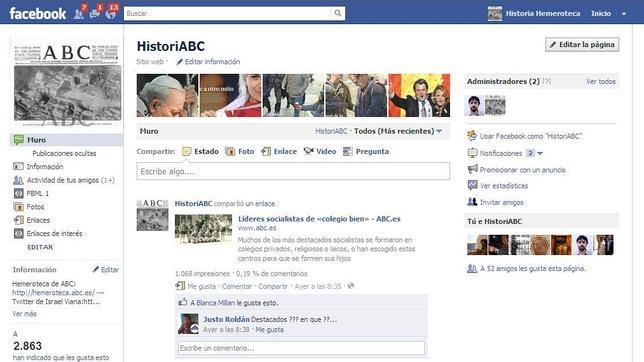This screenshot has height=362, width=644.
Task: Open the account dropdown arrow in top bar
Action: pos(624,14)
